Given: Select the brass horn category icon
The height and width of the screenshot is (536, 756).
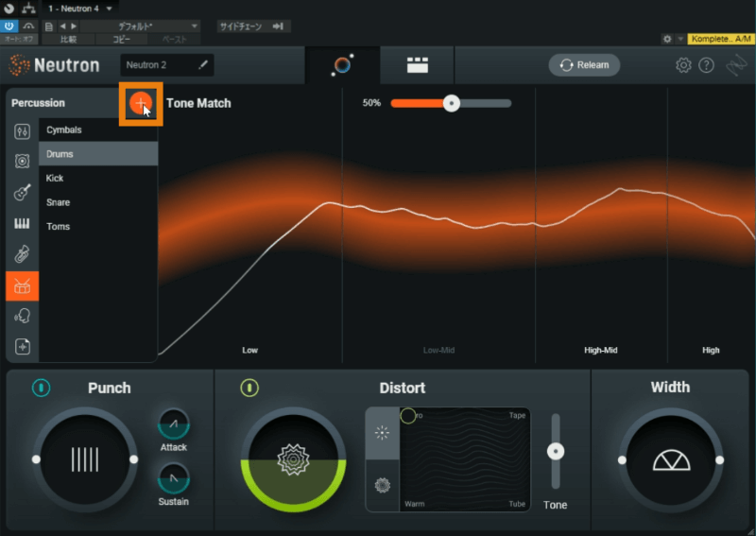Looking at the screenshot, I should 22,254.
